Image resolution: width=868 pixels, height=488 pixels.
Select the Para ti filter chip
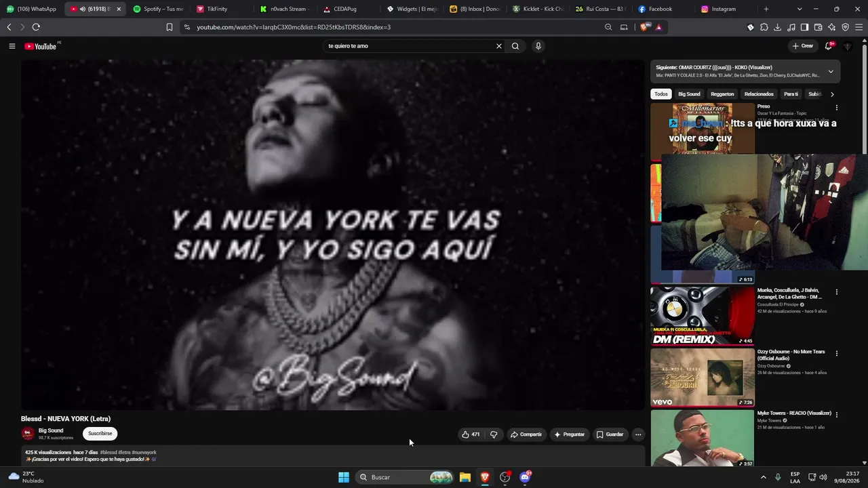coord(791,94)
